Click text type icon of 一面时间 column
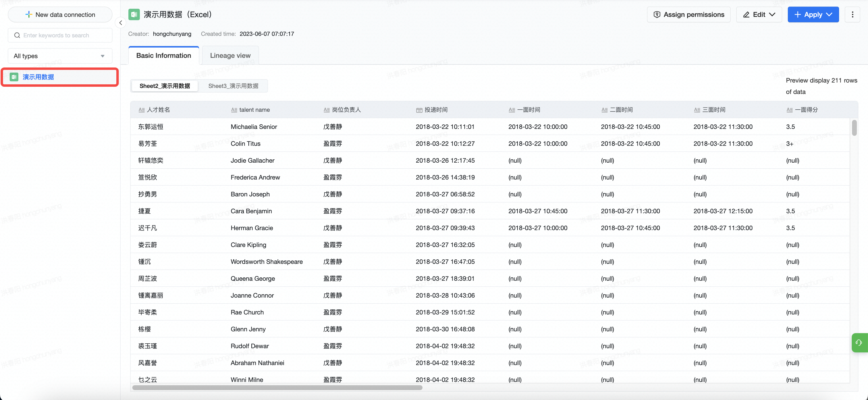 pyautogui.click(x=512, y=110)
